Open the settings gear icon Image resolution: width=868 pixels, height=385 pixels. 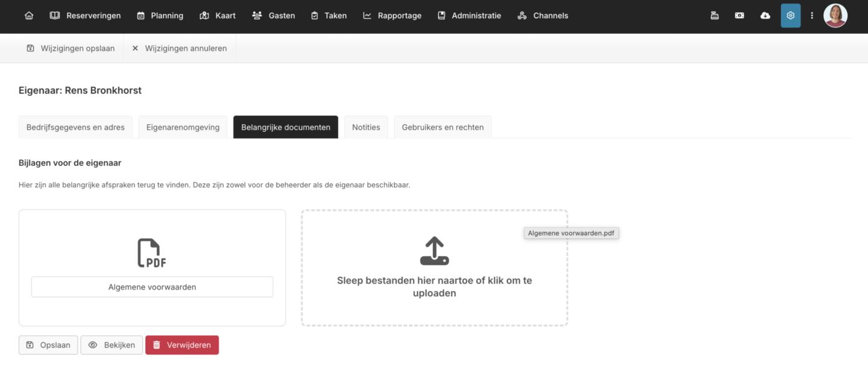[790, 16]
